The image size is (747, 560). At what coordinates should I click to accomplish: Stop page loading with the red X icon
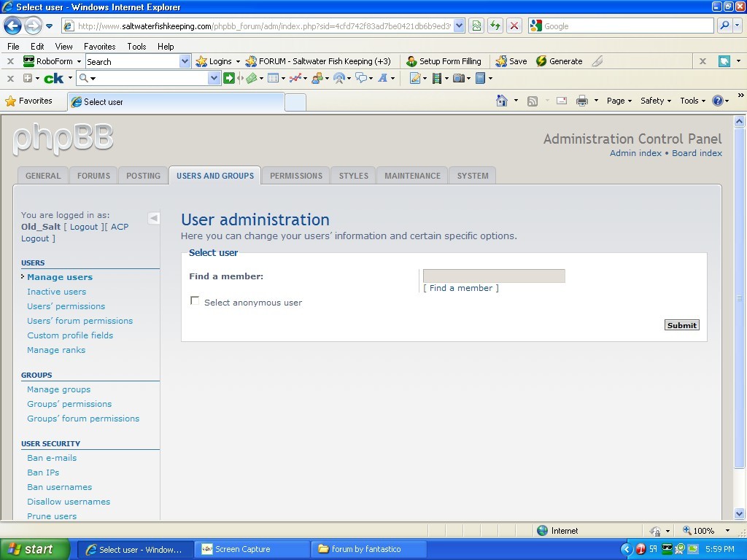coord(512,26)
